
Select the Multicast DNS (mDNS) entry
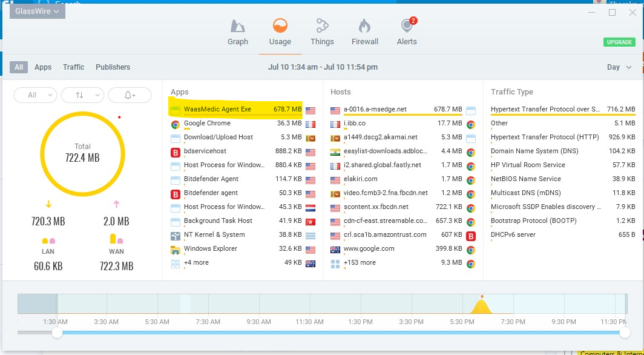pyautogui.click(x=563, y=193)
